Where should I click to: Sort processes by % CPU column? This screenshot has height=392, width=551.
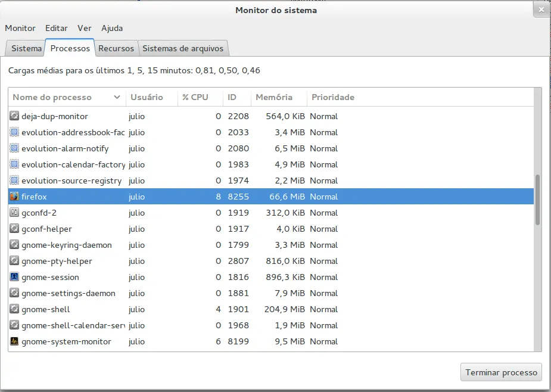195,97
